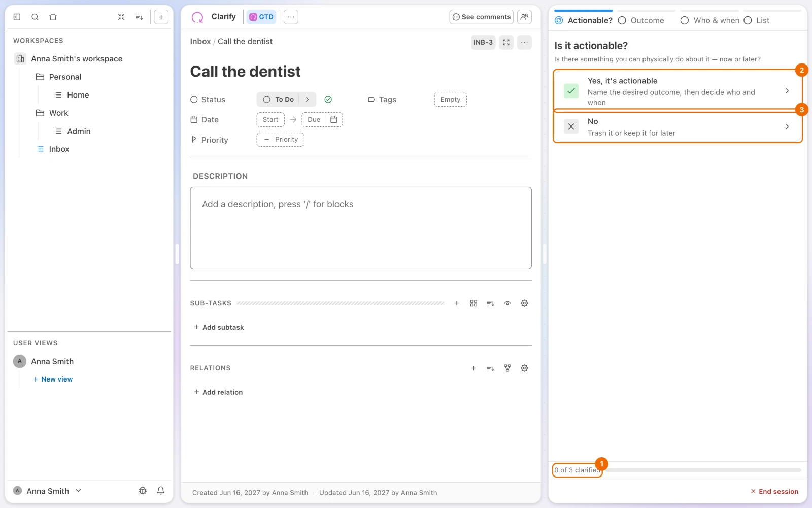Collapse all workspaces icon
The width and height of the screenshot is (812, 508).
[121, 17]
